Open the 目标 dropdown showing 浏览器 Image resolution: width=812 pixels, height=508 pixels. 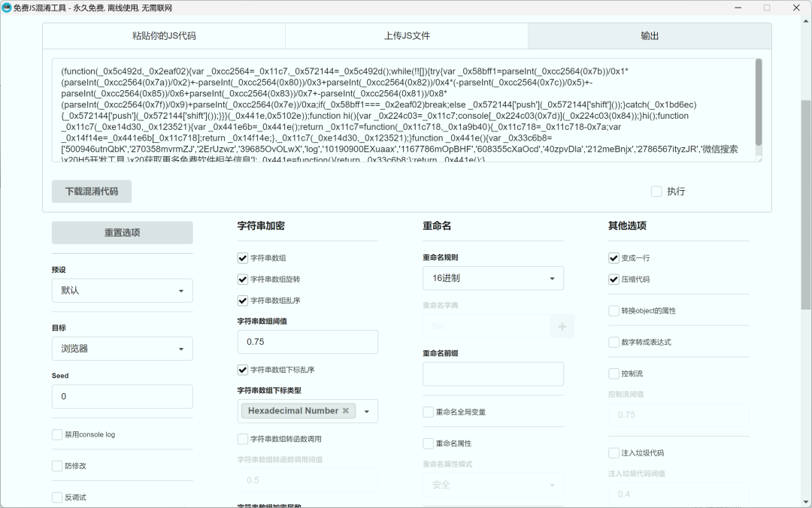[123, 349]
